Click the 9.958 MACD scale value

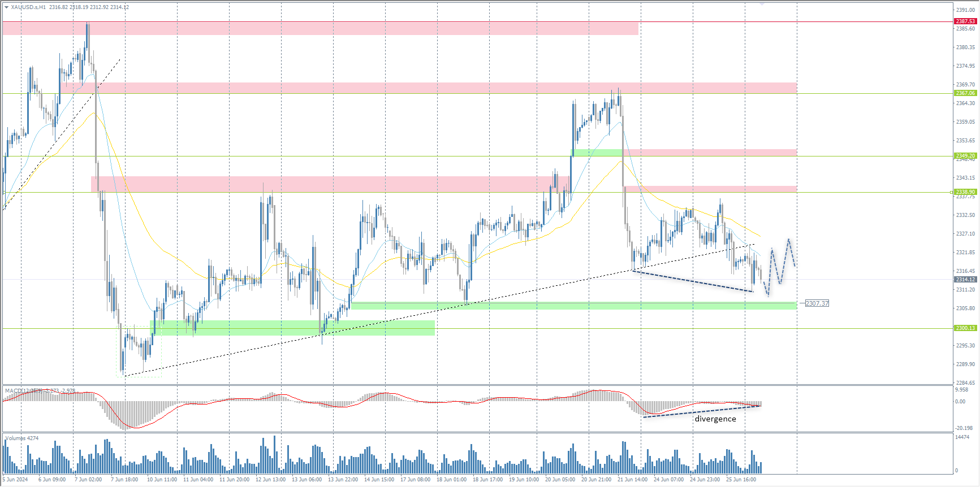[x=962, y=390]
